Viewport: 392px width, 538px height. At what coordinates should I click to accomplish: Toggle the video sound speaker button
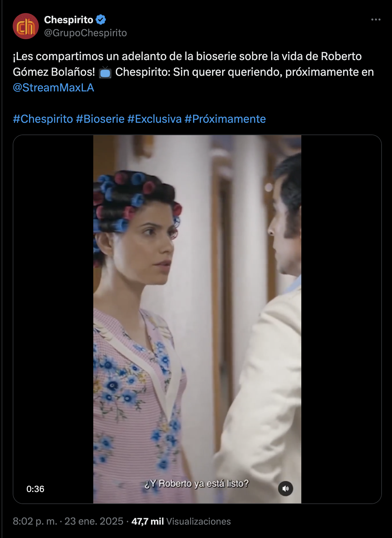pos(285,488)
